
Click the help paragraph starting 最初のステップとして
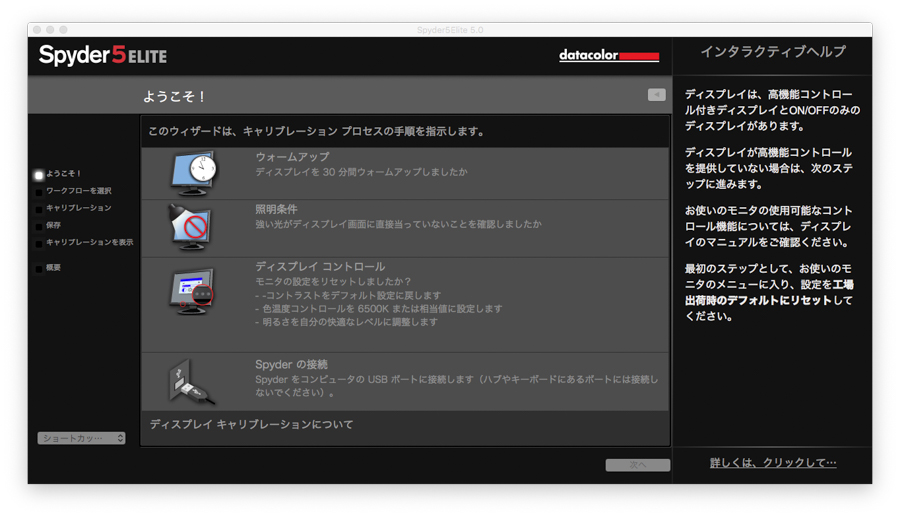coord(769,293)
